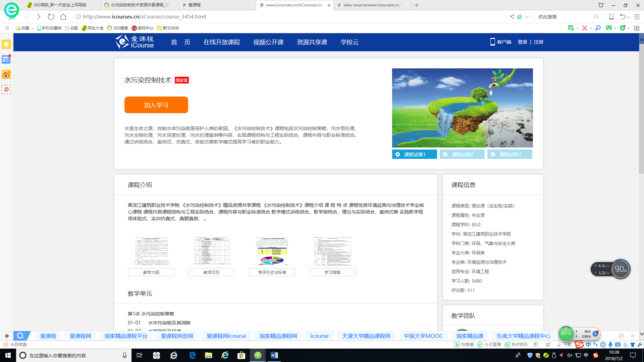Viewport: 644px width, 362px height.
Task: Play 课程试看1 preview
Action: 415,154
